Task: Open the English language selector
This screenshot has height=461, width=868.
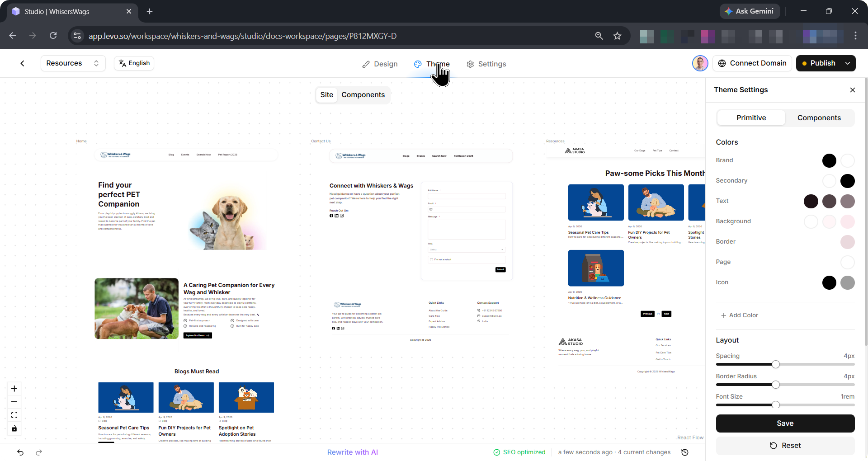Action: 134,63
